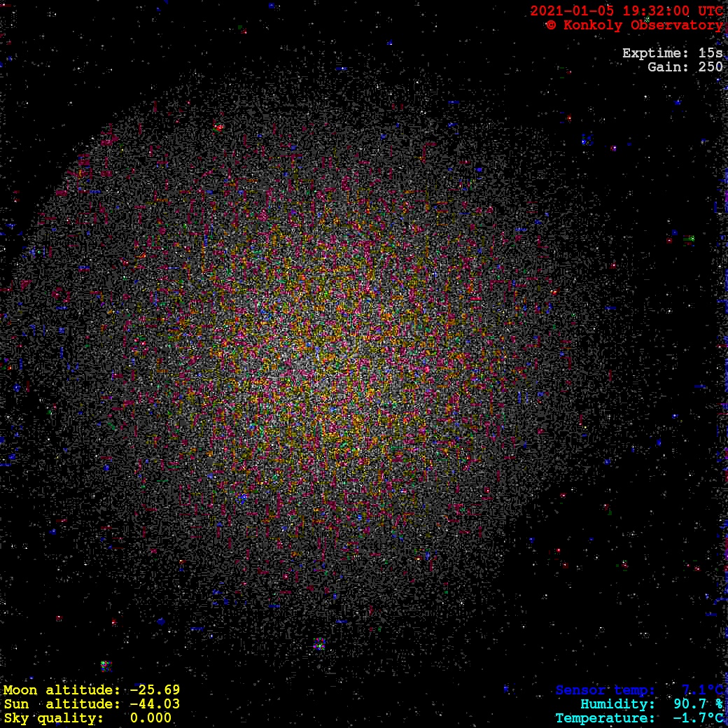This screenshot has height=728, width=728.
Task: Select the outdoor temperature value -1.7°C
Action: (698, 718)
